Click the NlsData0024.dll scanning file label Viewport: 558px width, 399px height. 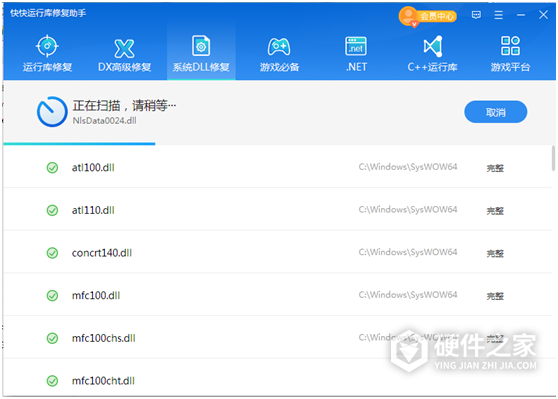104,121
